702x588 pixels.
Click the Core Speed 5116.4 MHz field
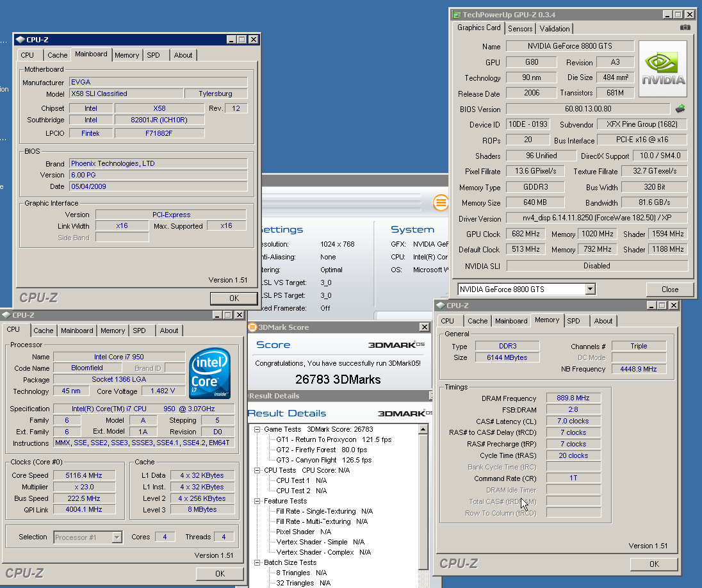point(84,475)
